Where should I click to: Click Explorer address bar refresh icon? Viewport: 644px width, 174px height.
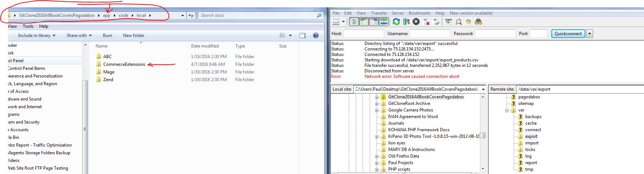191,15
